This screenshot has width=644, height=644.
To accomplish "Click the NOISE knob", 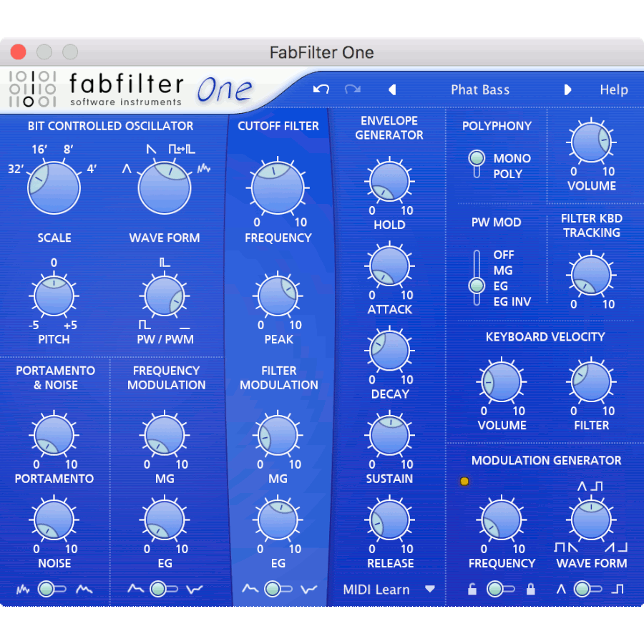I will (54, 520).
